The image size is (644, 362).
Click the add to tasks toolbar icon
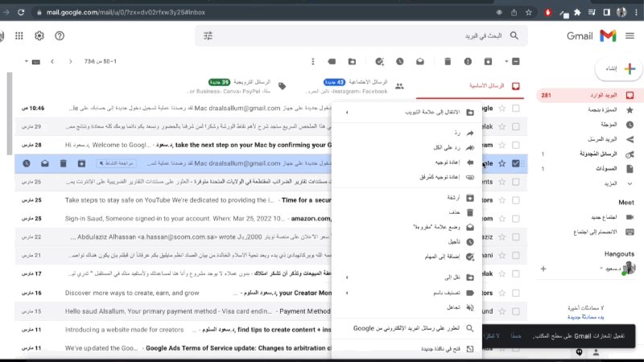[379, 62]
